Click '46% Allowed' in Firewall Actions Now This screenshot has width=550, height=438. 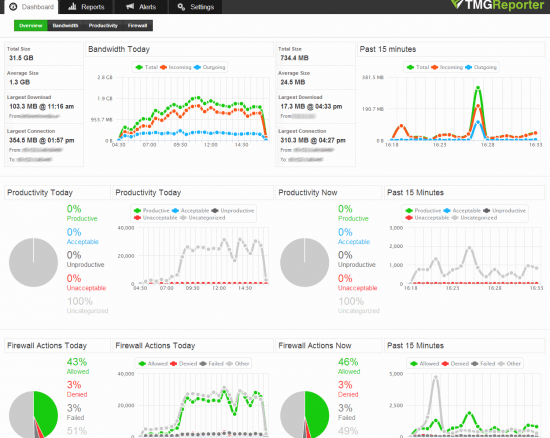(x=349, y=366)
